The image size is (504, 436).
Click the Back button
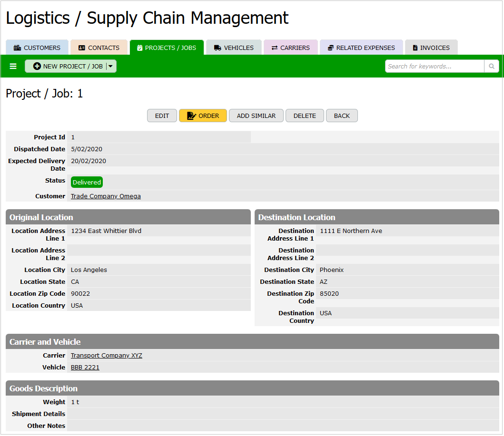tap(341, 116)
